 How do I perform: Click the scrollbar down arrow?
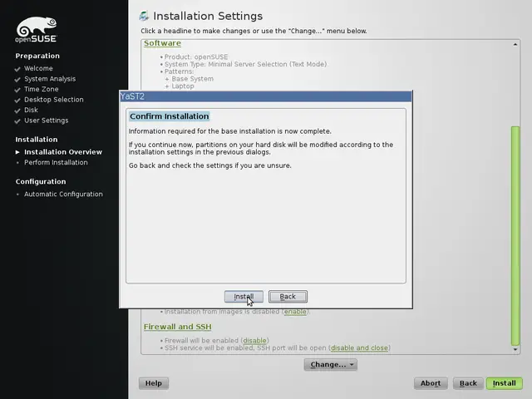coord(515,349)
